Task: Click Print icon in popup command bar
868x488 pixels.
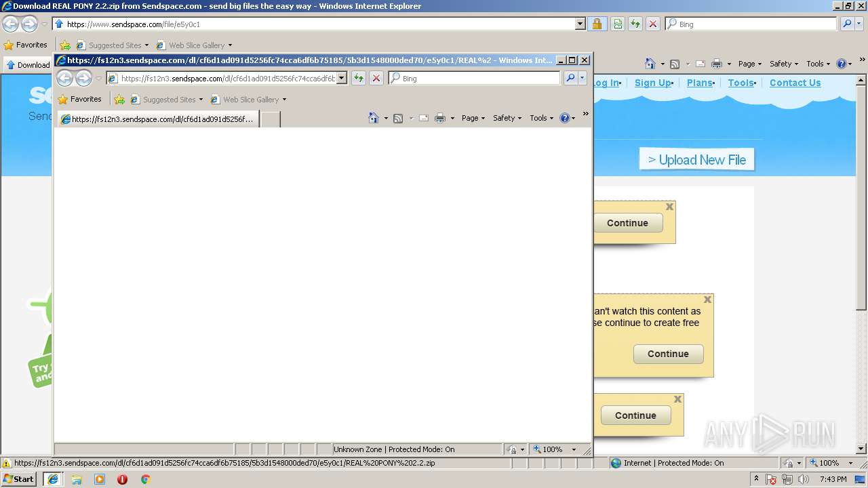Action: click(x=439, y=118)
